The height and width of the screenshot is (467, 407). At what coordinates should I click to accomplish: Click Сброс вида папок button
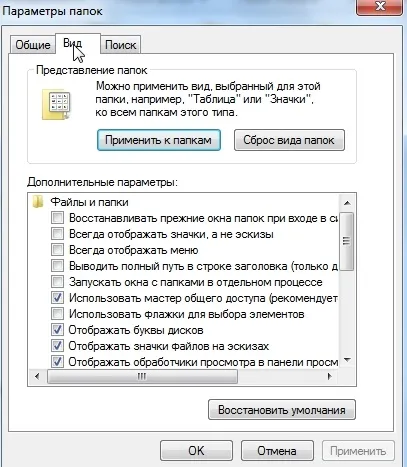(289, 140)
